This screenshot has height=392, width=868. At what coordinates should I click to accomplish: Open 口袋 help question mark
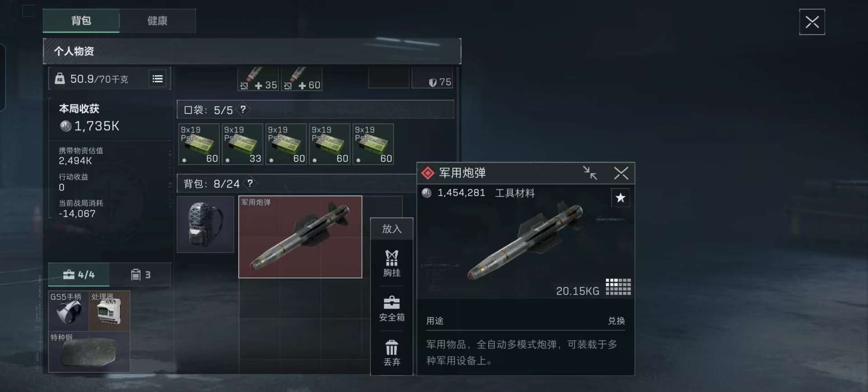(x=243, y=110)
